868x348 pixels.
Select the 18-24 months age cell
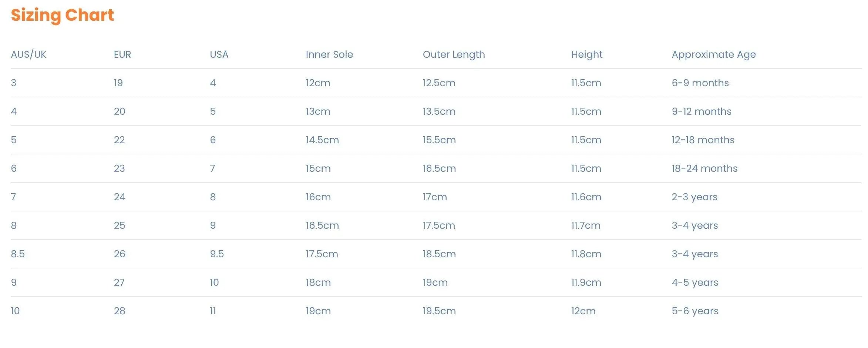click(704, 168)
